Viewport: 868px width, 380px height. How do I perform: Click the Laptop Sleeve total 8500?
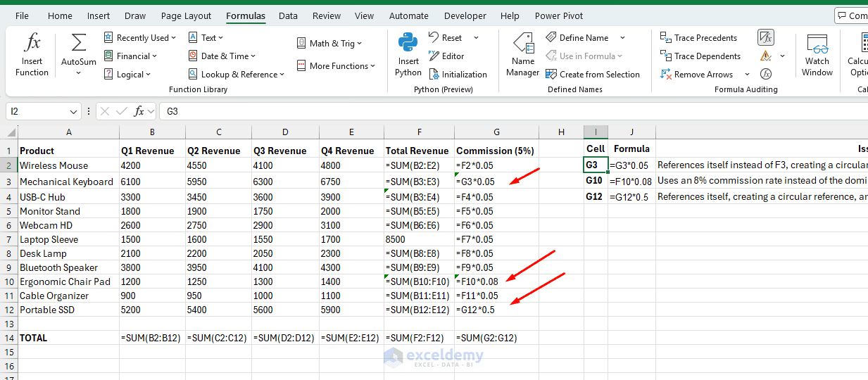pos(419,239)
